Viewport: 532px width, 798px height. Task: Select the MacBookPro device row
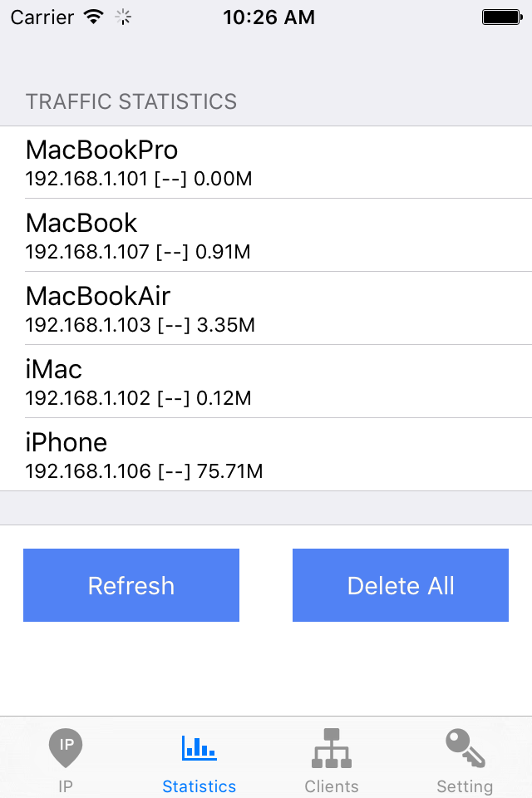pyautogui.click(x=266, y=162)
